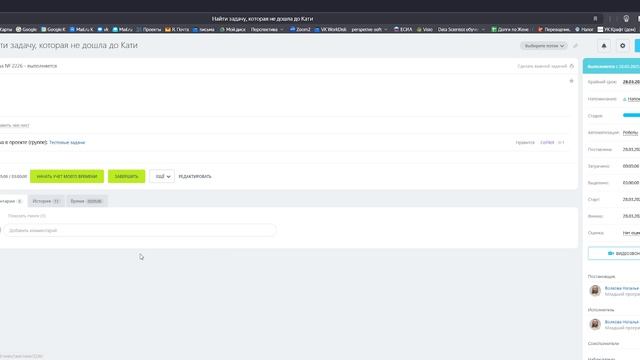Open the creator name Волкова Наталья link

(x=622, y=288)
